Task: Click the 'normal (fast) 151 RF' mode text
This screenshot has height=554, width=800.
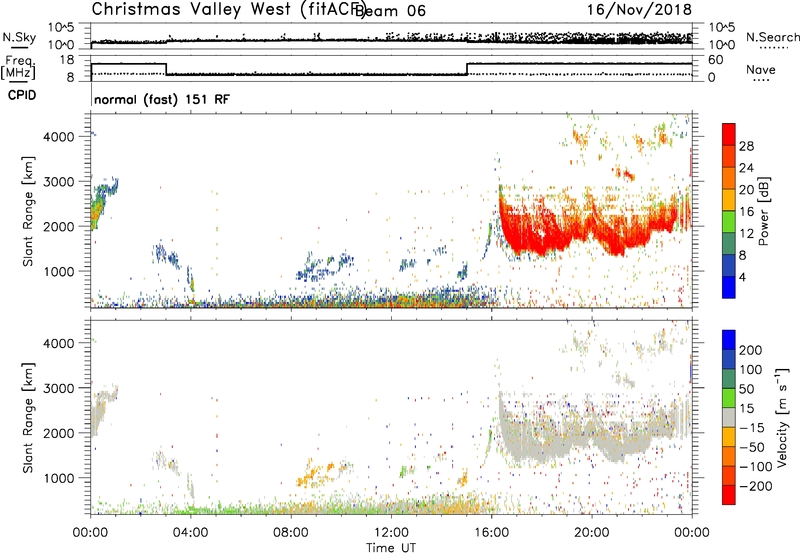Action: click(x=162, y=99)
